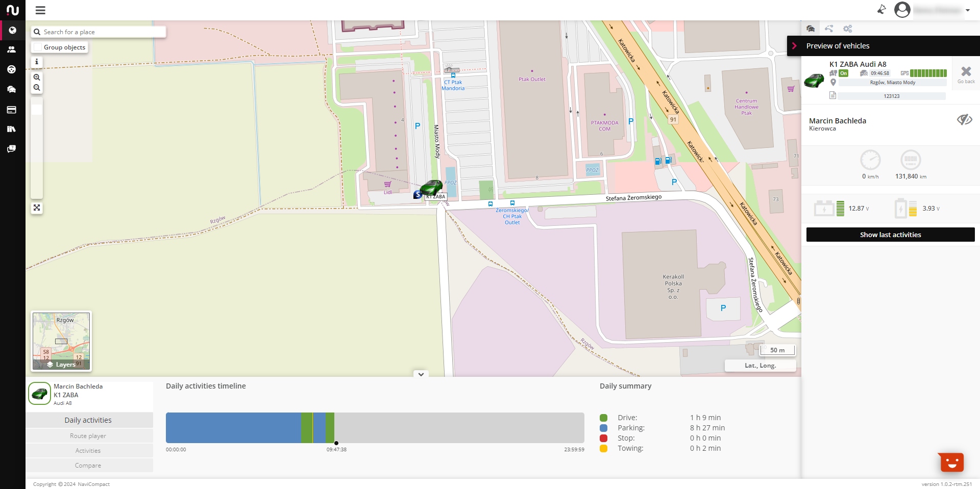Select the Daily activities tab
Image resolution: width=980 pixels, height=489 pixels.
89,420
